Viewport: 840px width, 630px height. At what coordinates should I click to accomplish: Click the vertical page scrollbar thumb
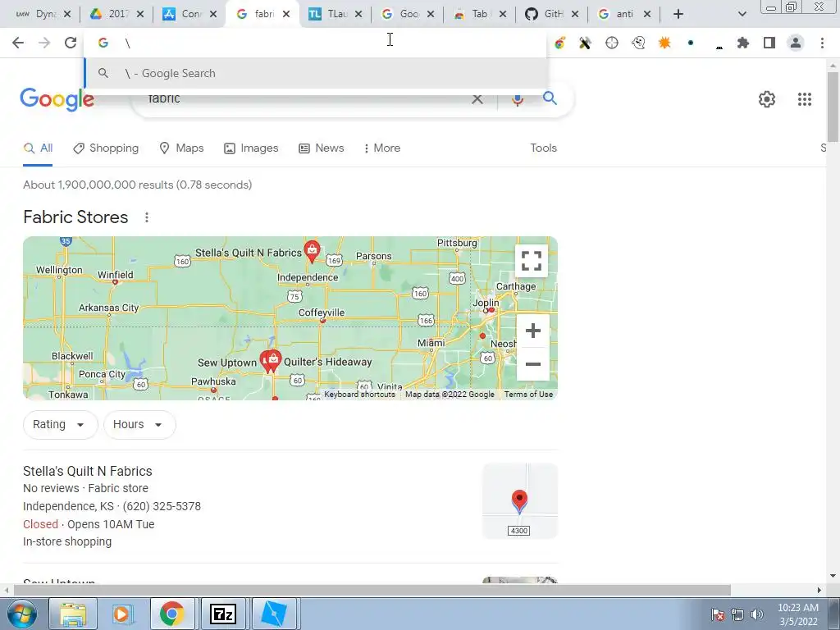[x=833, y=107]
